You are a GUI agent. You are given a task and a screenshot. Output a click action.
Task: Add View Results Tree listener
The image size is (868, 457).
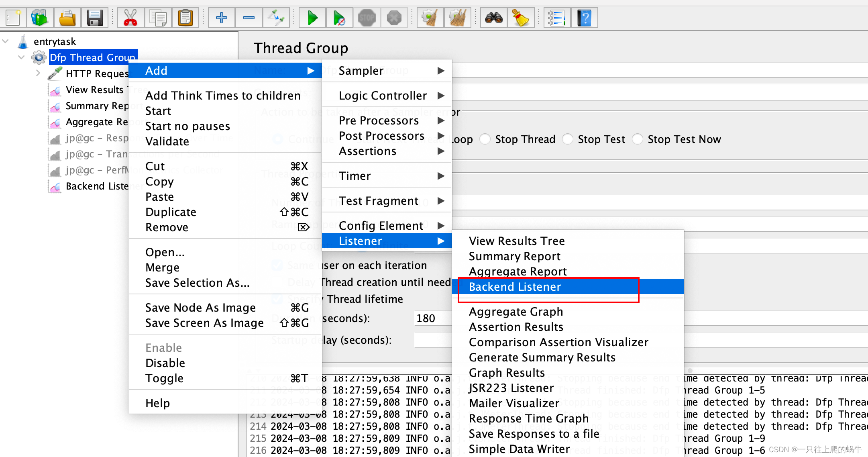click(568, 241)
